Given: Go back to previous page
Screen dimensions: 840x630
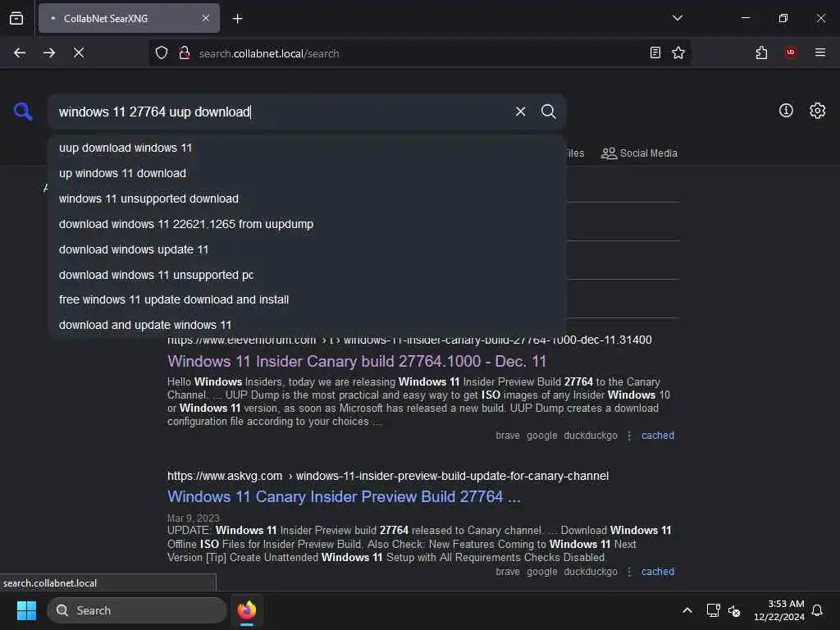Looking at the screenshot, I should click(x=20, y=52).
